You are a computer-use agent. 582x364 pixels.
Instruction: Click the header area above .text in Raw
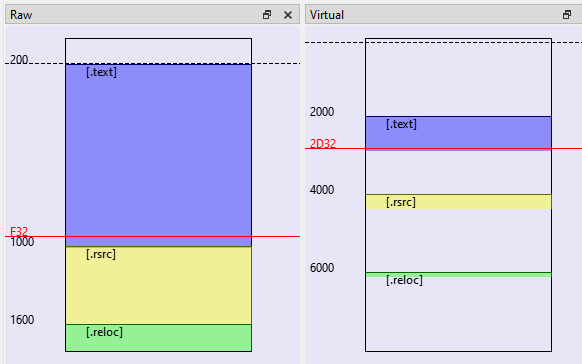coord(158,51)
